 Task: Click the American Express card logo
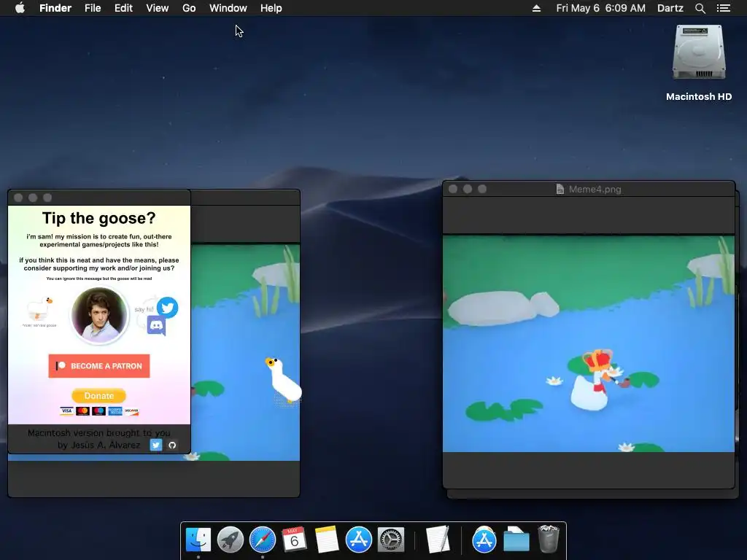[x=115, y=411]
